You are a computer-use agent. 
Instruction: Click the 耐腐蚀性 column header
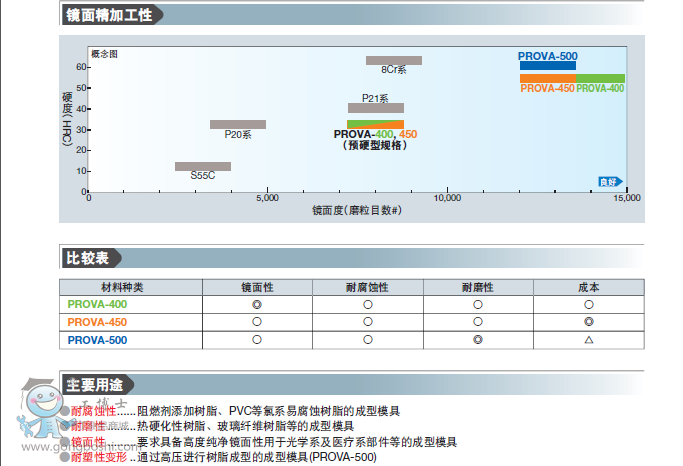[x=367, y=287]
